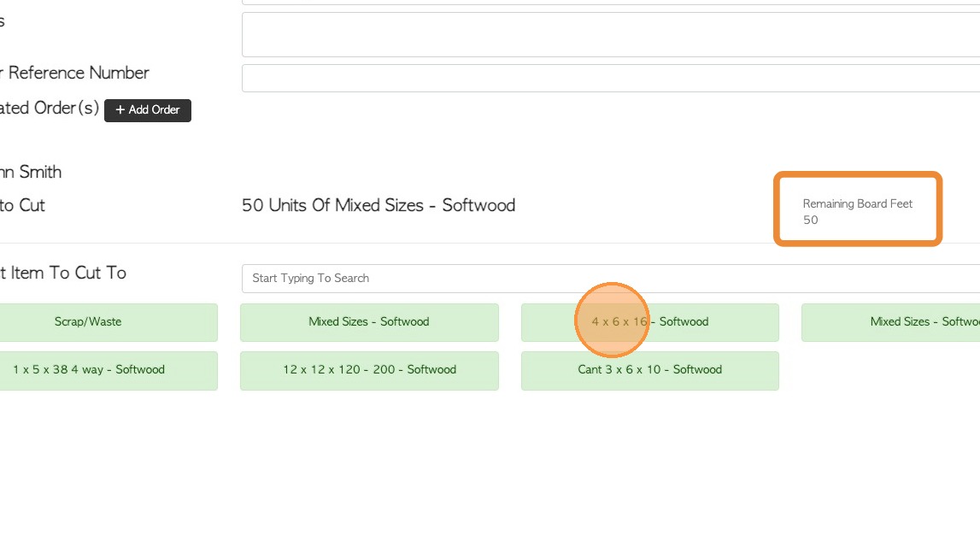Image resolution: width=980 pixels, height=547 pixels.
Task: Click the Remaining Board Feet label
Action: pyautogui.click(x=858, y=203)
